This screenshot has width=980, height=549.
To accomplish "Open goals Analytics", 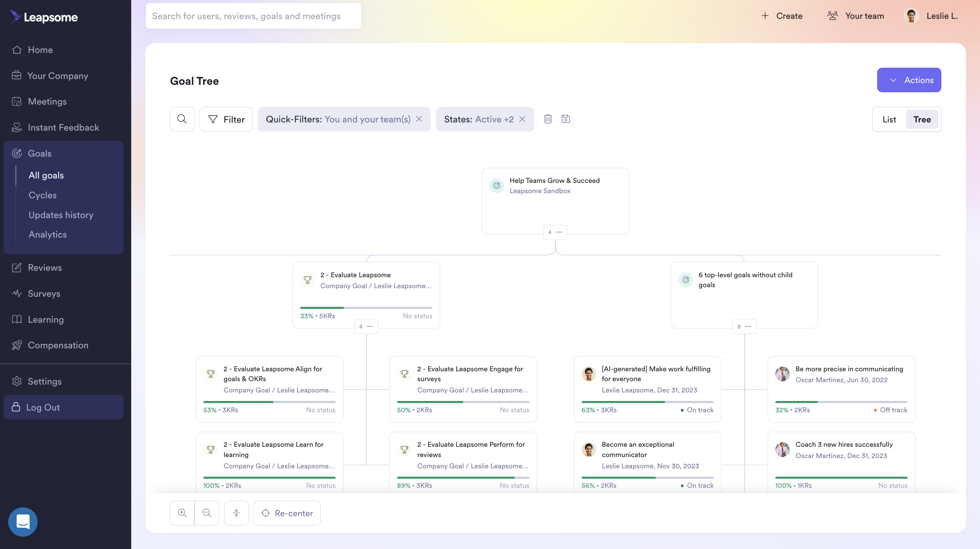I will (47, 235).
